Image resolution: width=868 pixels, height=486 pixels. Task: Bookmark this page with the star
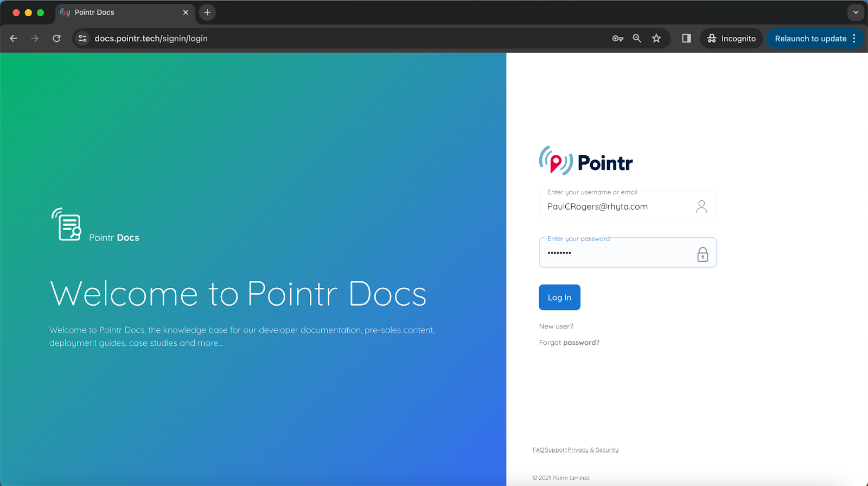point(656,39)
